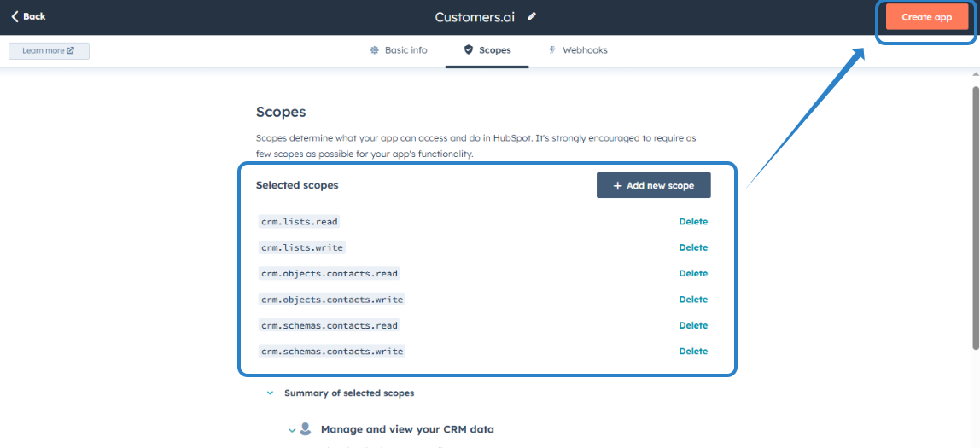The width and height of the screenshot is (980, 448).
Task: Click the Customers.ai app title
Action: pos(475,17)
